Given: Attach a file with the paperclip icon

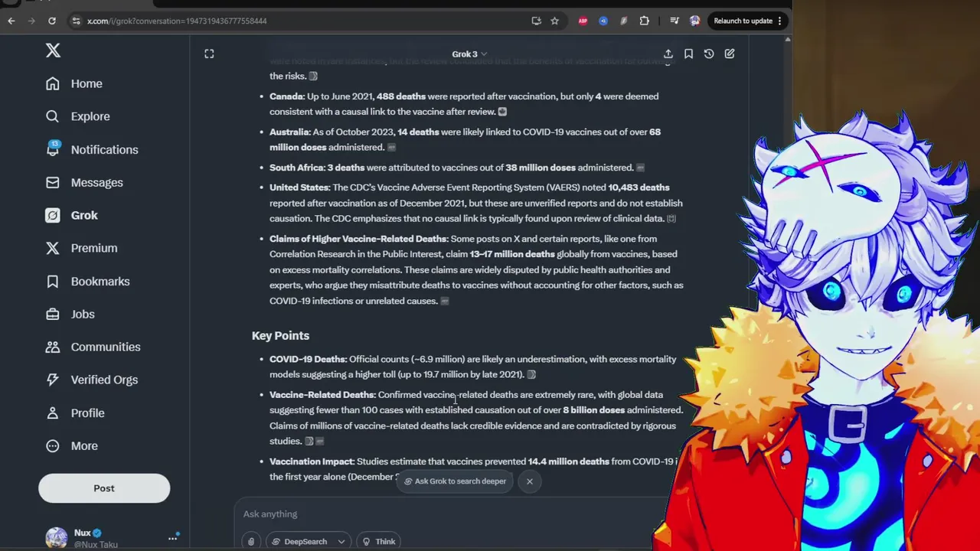Looking at the screenshot, I should point(251,542).
